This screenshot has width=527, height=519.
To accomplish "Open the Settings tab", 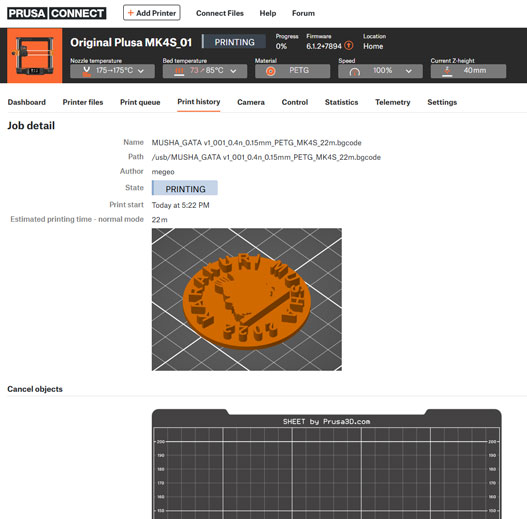I will click(442, 102).
